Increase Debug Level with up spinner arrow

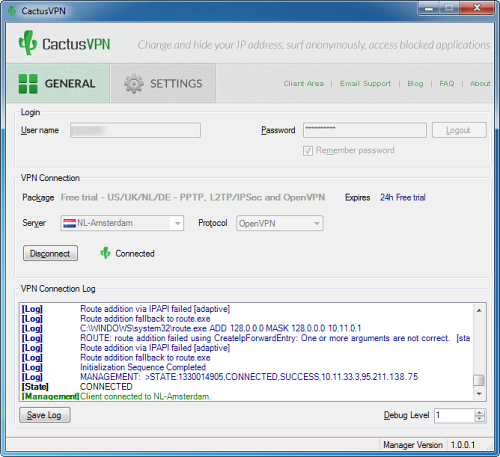(x=480, y=413)
